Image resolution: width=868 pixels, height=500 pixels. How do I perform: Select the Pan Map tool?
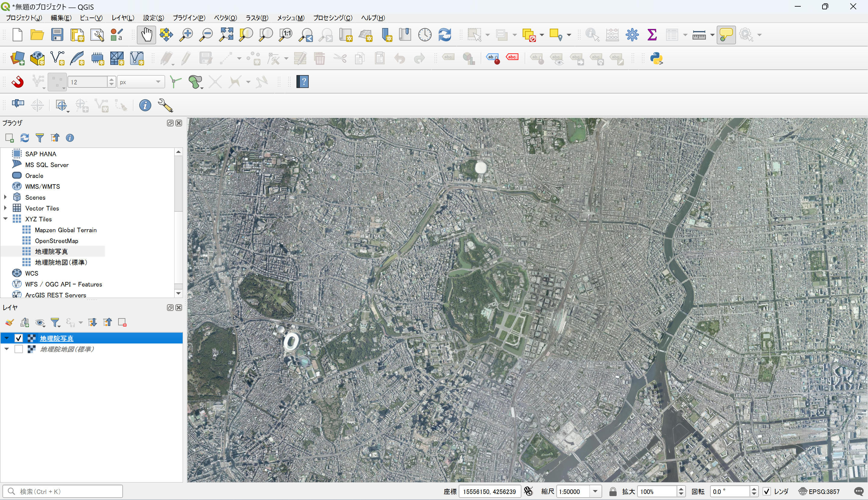tap(146, 34)
